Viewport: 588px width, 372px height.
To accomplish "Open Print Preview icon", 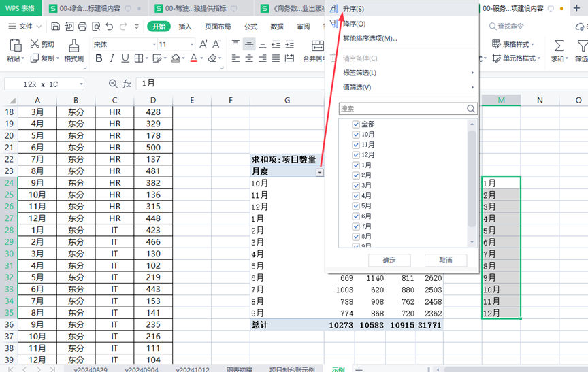I will (96, 27).
